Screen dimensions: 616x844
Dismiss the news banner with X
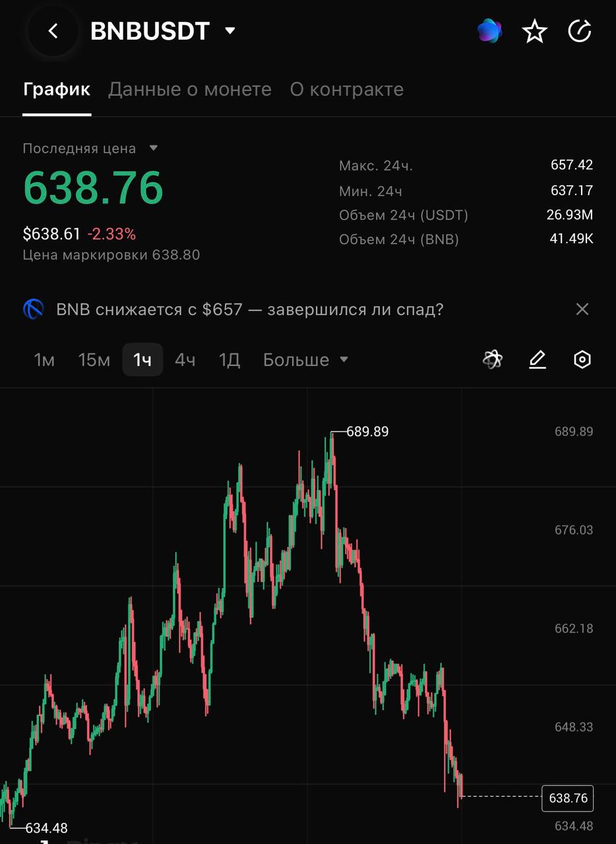tap(582, 309)
